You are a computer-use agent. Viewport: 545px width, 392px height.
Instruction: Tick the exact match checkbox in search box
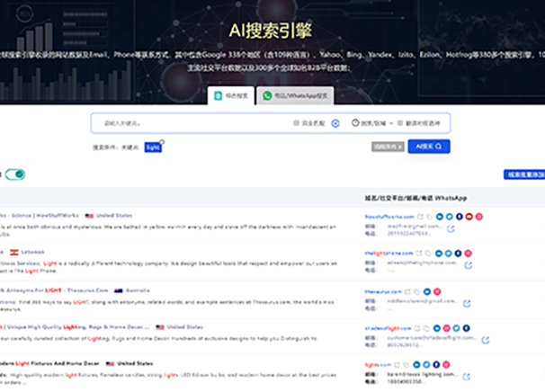point(296,123)
